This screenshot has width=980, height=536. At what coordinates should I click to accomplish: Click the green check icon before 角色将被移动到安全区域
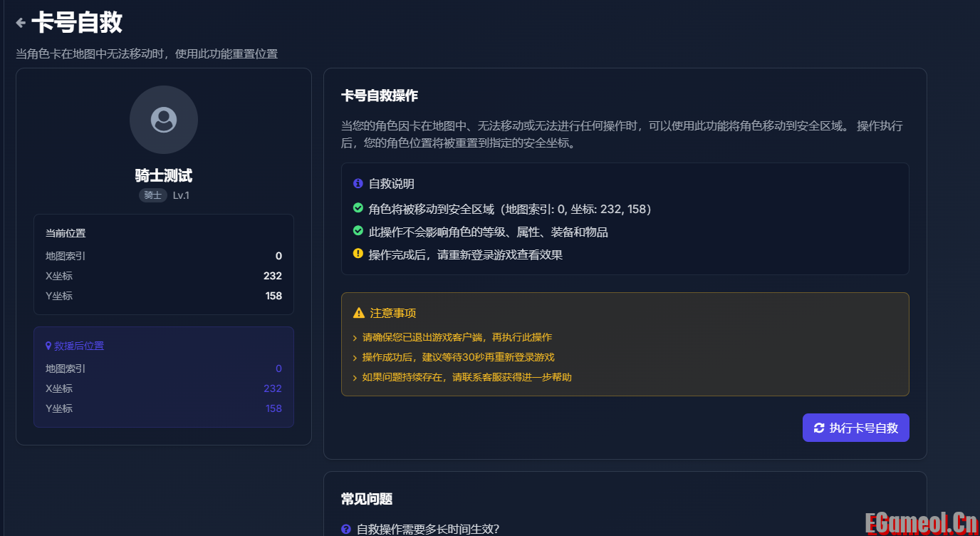coord(358,209)
